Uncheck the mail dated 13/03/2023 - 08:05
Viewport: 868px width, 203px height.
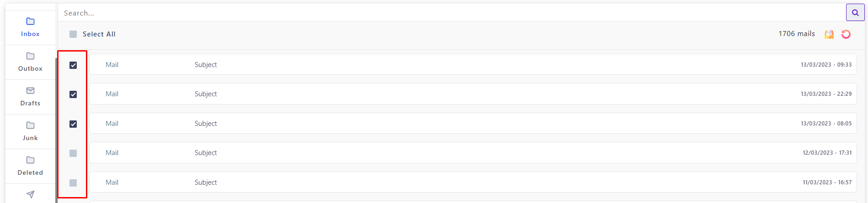(73, 124)
